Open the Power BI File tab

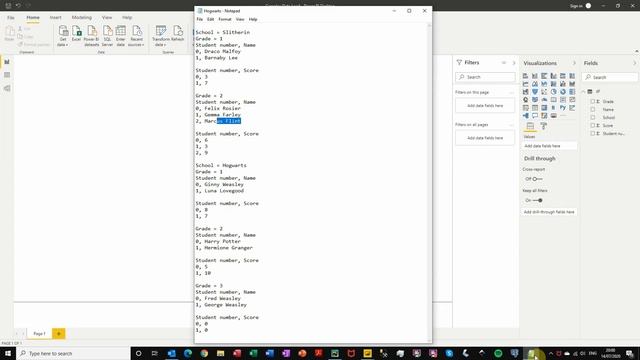point(11,18)
